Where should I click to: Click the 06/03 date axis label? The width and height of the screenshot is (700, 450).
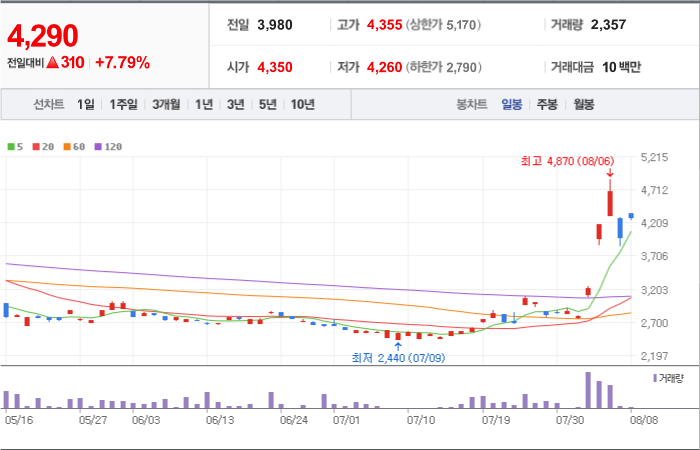pos(146,421)
